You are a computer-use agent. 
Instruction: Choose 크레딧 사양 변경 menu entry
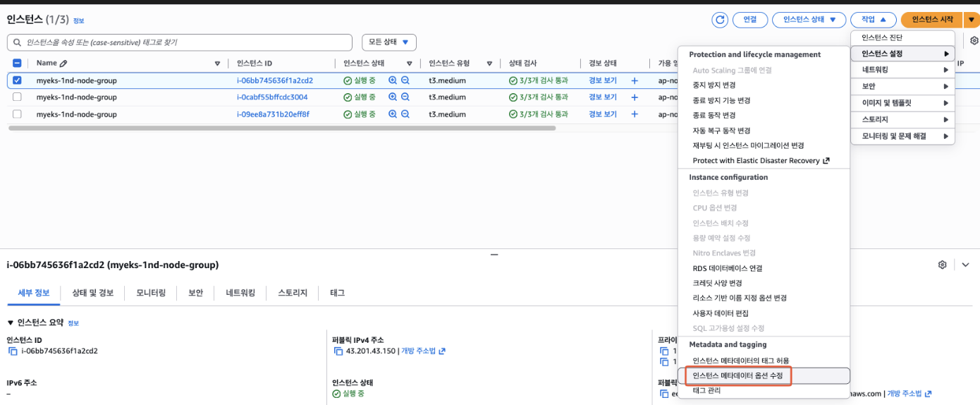pos(764,283)
